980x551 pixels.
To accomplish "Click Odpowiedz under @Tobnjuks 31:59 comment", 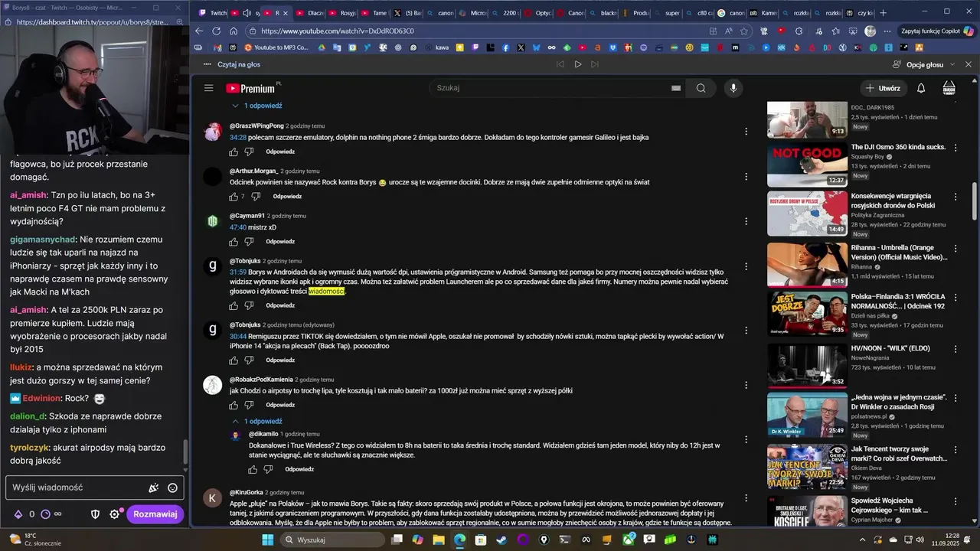I will coord(279,305).
